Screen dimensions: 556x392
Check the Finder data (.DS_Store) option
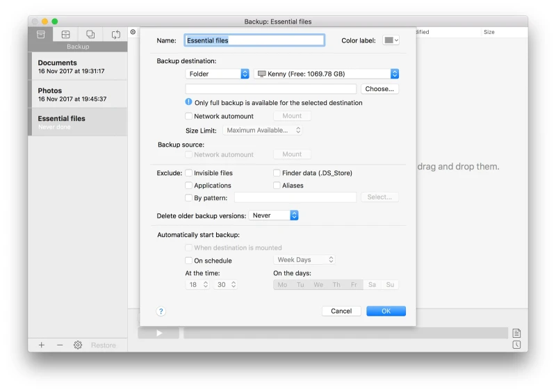277,173
